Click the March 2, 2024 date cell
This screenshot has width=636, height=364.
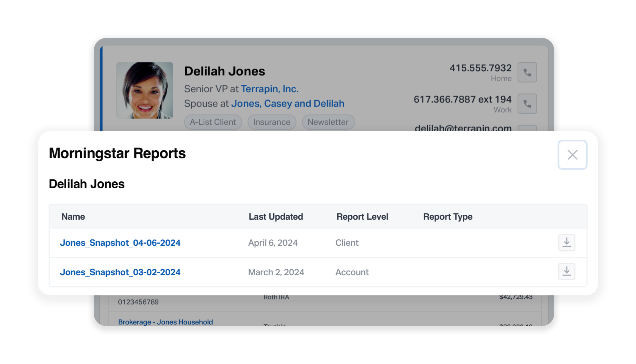pyautogui.click(x=276, y=272)
